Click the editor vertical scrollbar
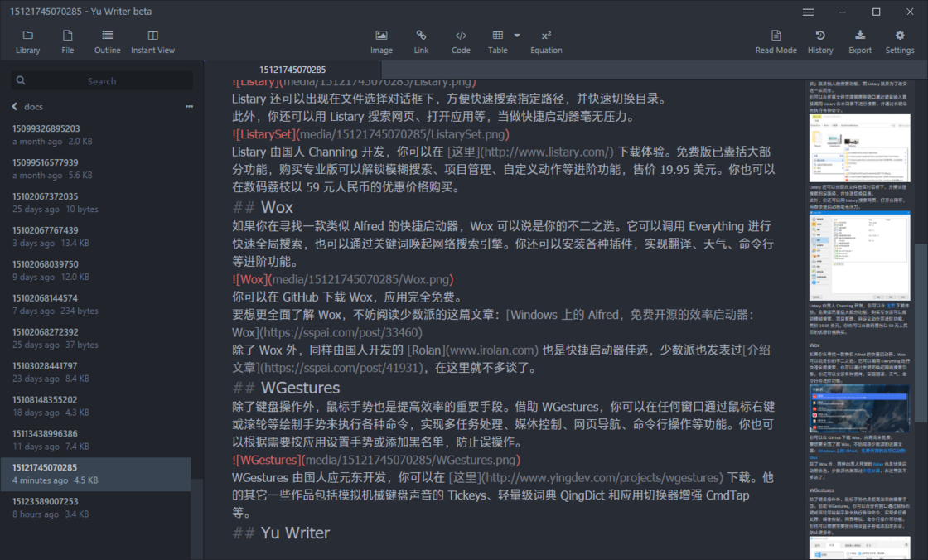The height and width of the screenshot is (560, 928). click(921, 333)
